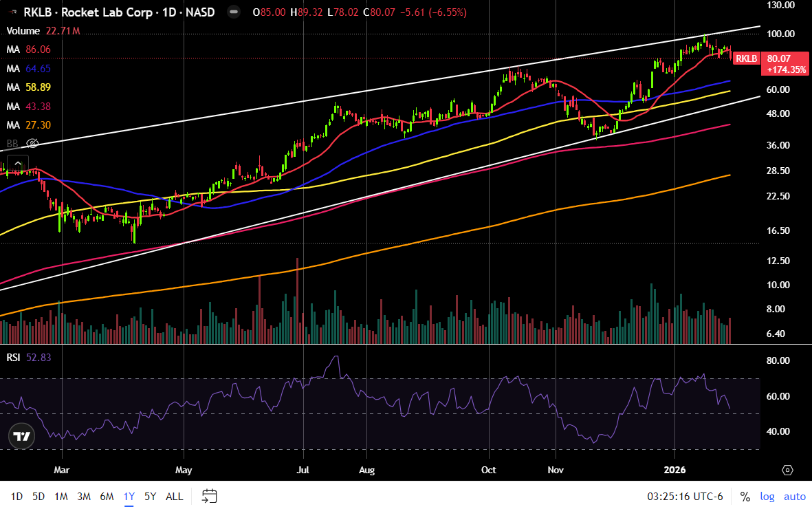Viewport: 812px width, 509px height.
Task: Select the Volume indicator legend
Action: coord(43,30)
